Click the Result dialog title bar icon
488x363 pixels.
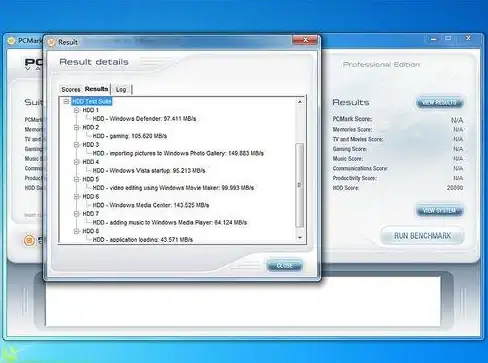click(51, 42)
